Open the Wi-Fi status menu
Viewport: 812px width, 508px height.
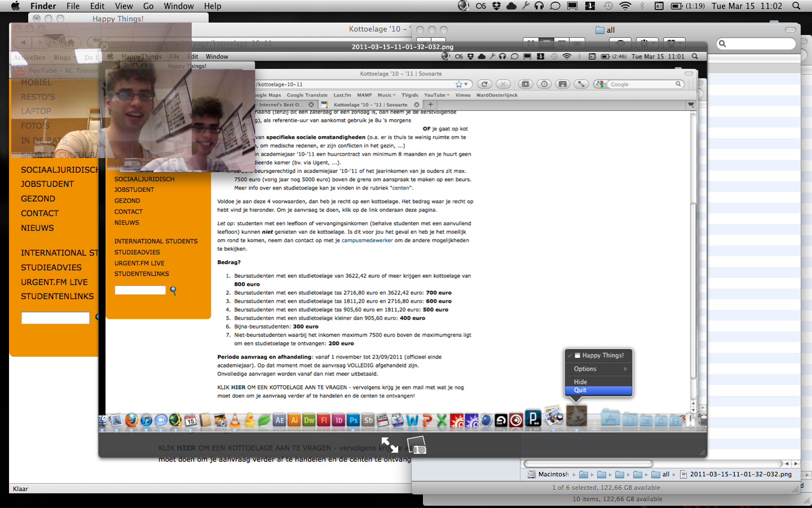(625, 6)
